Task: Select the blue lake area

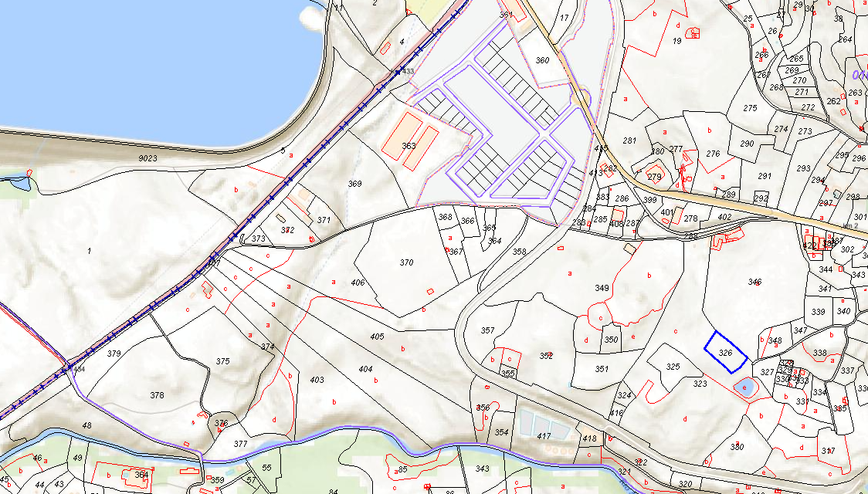Action: [x=155, y=66]
